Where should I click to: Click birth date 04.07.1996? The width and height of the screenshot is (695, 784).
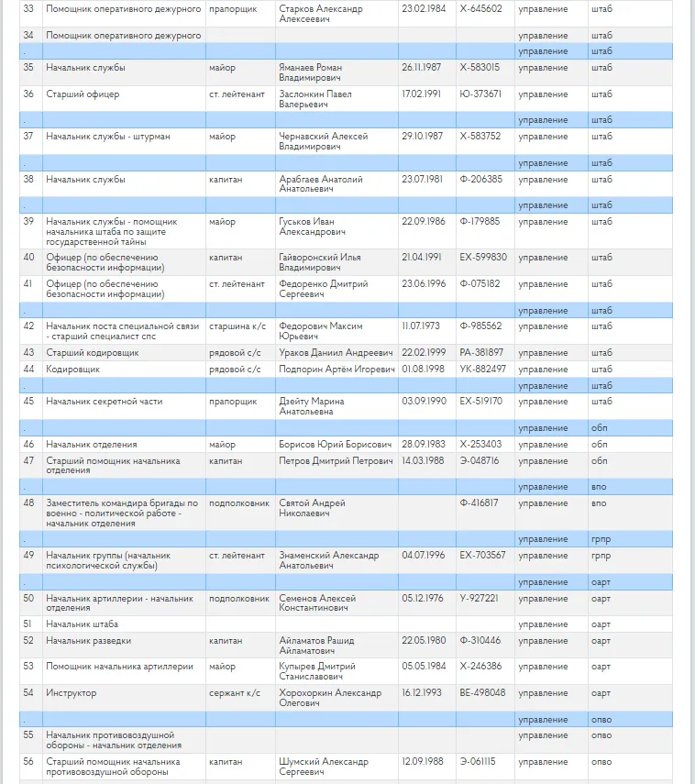click(422, 555)
